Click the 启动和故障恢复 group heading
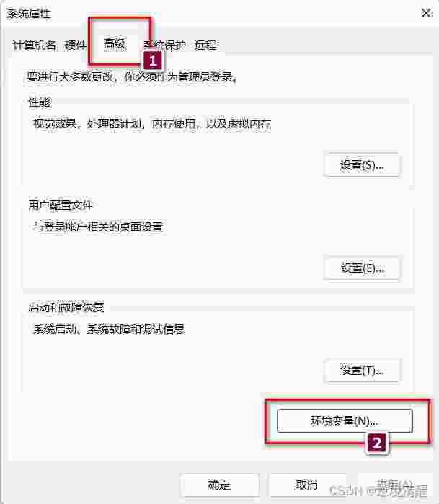This screenshot has width=439, height=504. pos(66,308)
